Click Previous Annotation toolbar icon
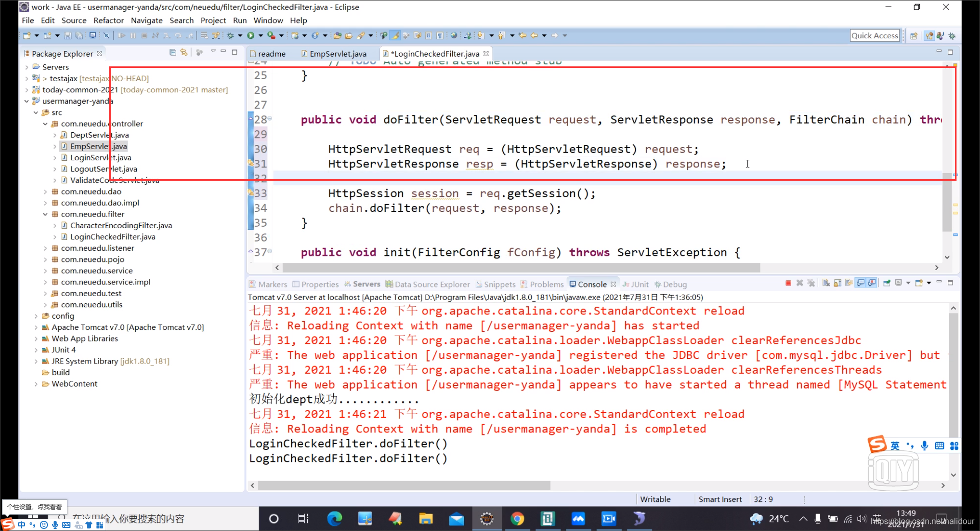980x531 pixels. coord(501,36)
